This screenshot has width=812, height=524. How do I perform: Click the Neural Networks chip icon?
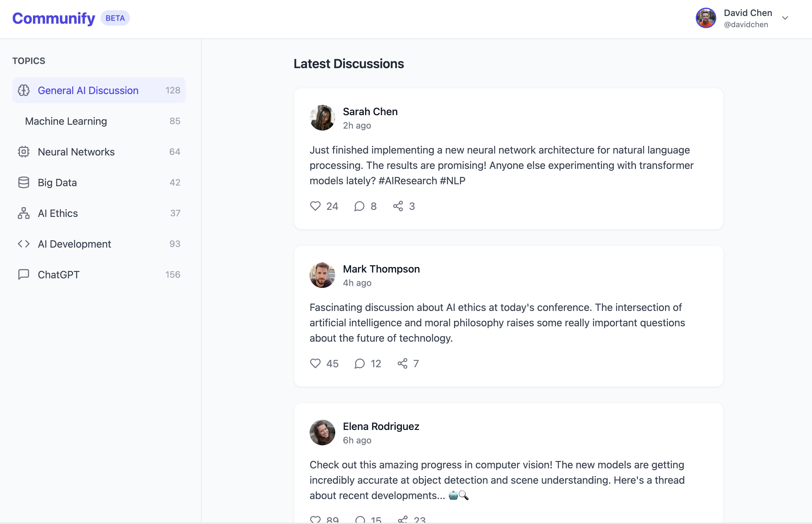click(23, 152)
